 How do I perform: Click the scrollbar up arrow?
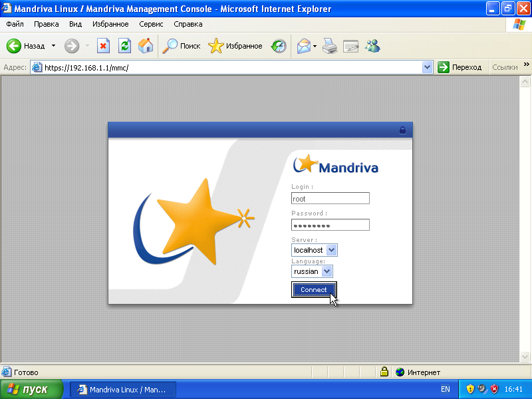(x=525, y=81)
